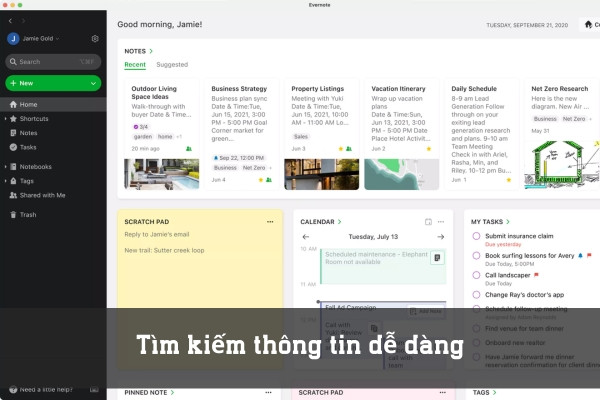Screen dimensions: 600x400
Task: Expand the Tags tree arrow
Action: 5,181
